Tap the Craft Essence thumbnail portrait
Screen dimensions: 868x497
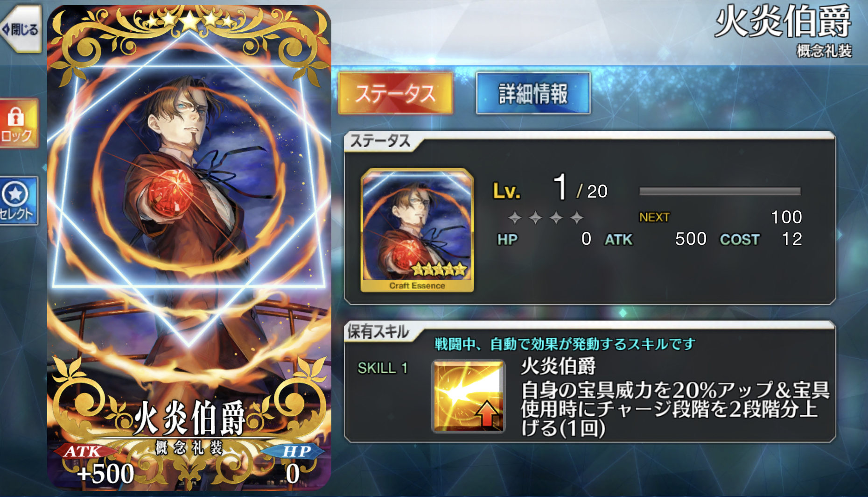pyautogui.click(x=417, y=230)
